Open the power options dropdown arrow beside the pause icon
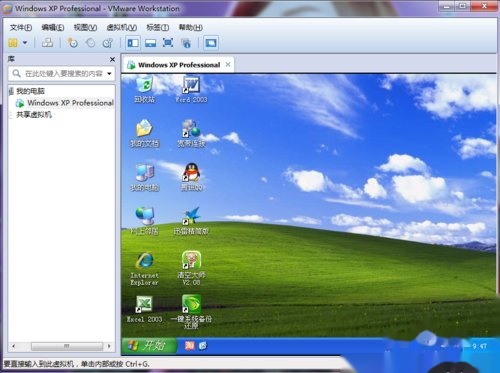 click(25, 43)
